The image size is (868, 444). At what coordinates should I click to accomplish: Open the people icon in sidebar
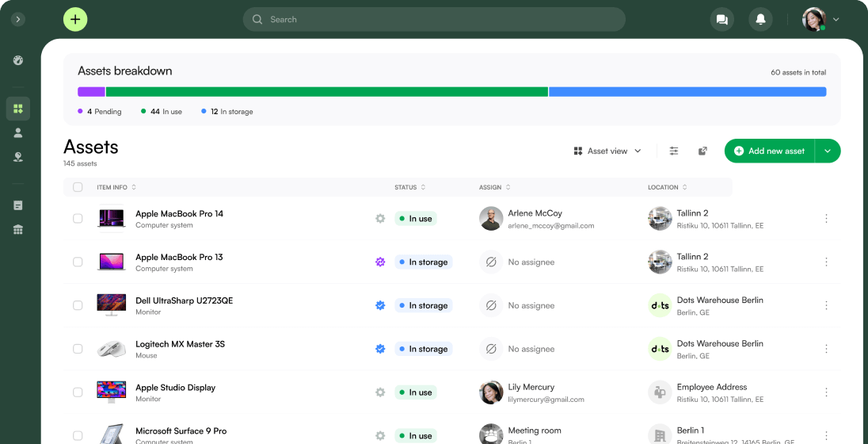click(18, 132)
